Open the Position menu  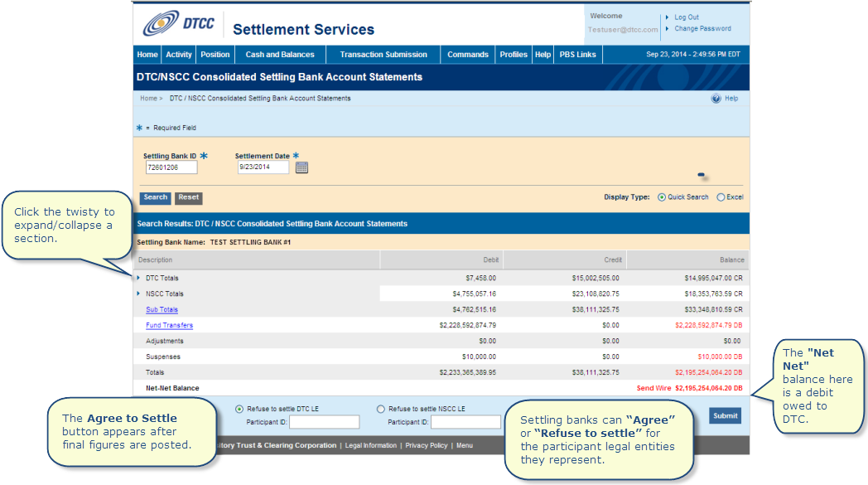pyautogui.click(x=215, y=55)
